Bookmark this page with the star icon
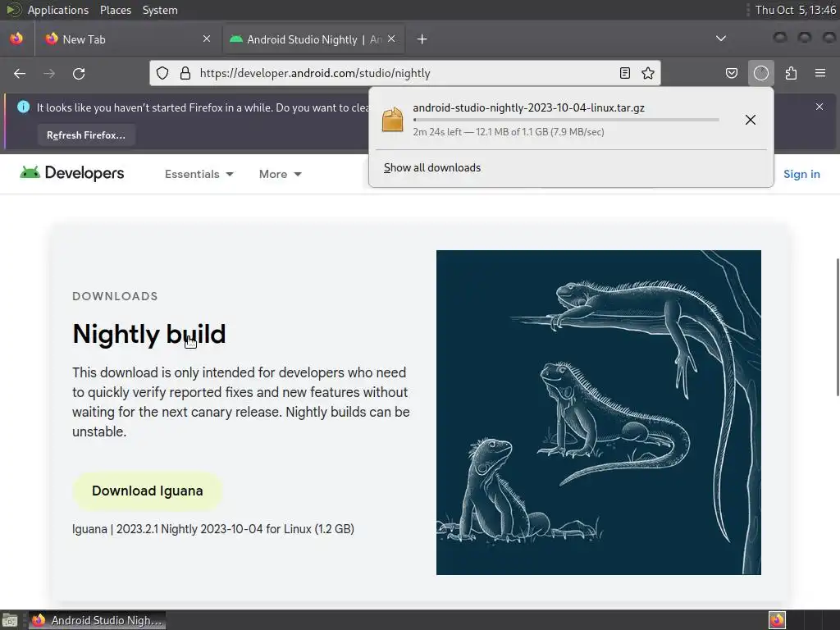 pyautogui.click(x=648, y=73)
